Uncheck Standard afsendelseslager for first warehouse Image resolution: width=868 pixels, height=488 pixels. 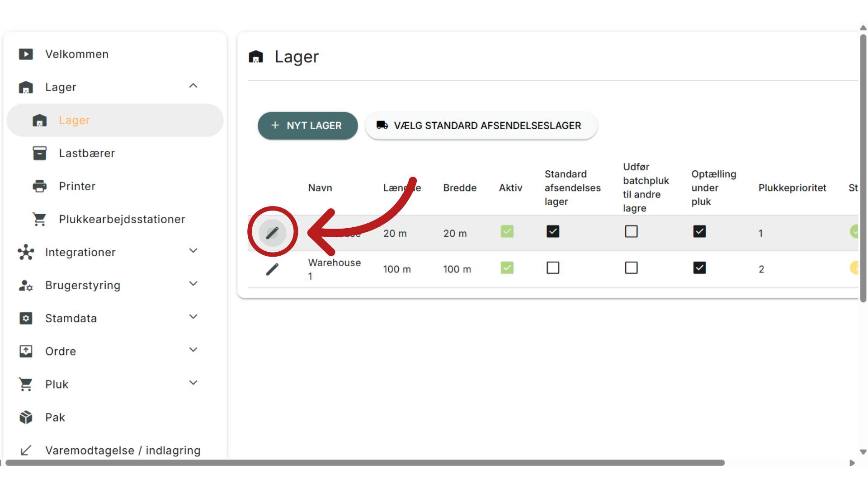click(552, 231)
